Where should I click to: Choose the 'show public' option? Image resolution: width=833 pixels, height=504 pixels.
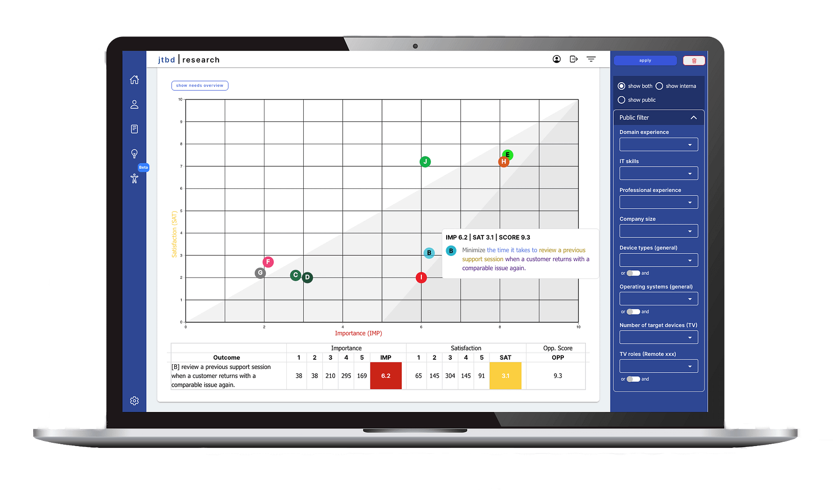tap(621, 99)
